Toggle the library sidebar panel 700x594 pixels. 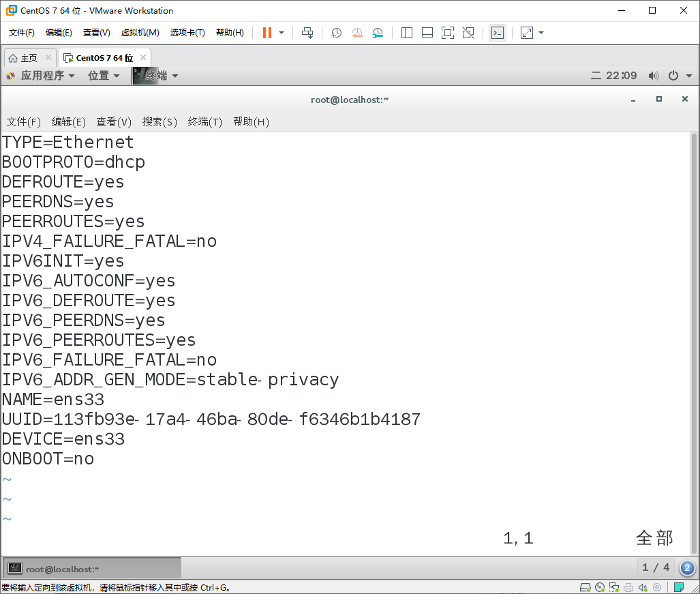click(x=407, y=33)
